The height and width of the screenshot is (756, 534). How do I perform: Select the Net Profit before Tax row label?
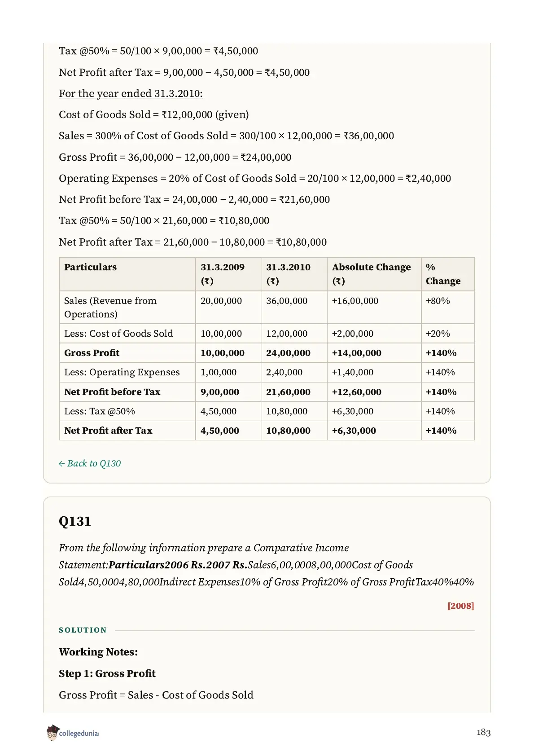click(x=112, y=392)
